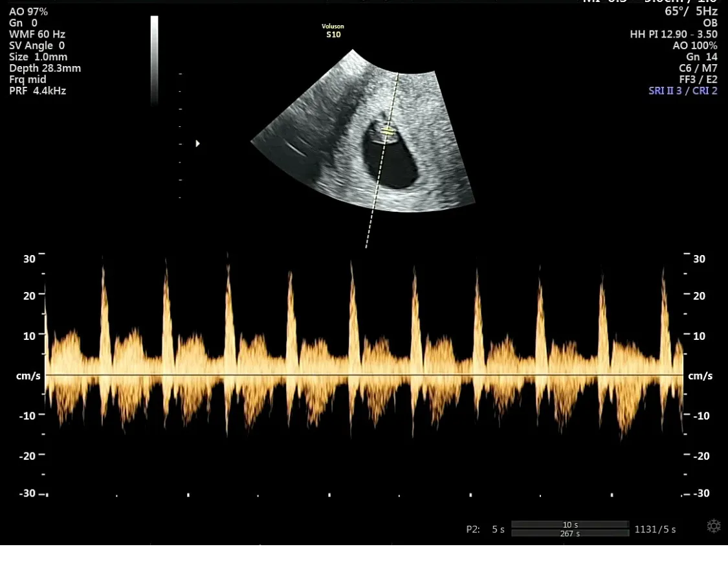Image resolution: width=728 pixels, height=562 pixels.
Task: Click the Doppler spectrum baseline
Action: (364, 375)
